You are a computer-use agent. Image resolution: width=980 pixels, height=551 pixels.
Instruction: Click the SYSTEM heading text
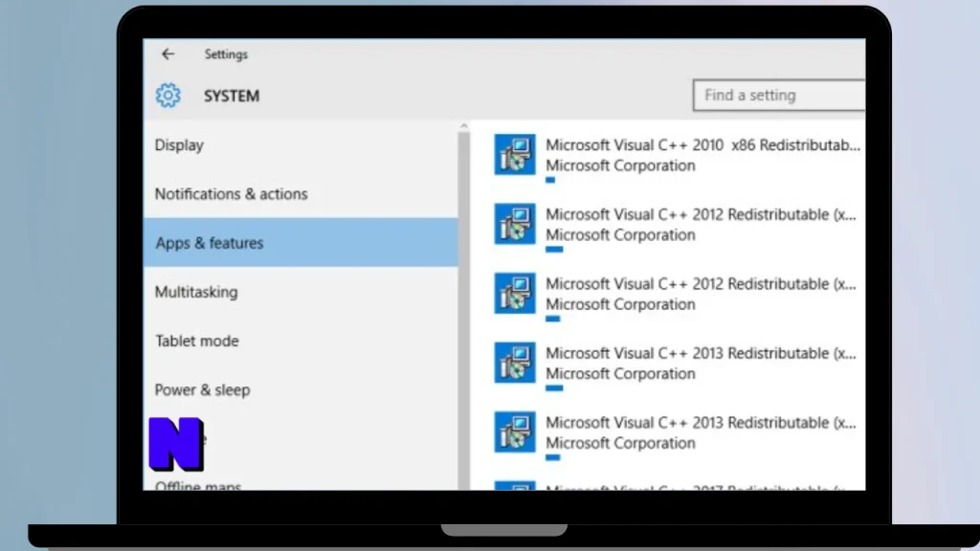click(x=232, y=96)
